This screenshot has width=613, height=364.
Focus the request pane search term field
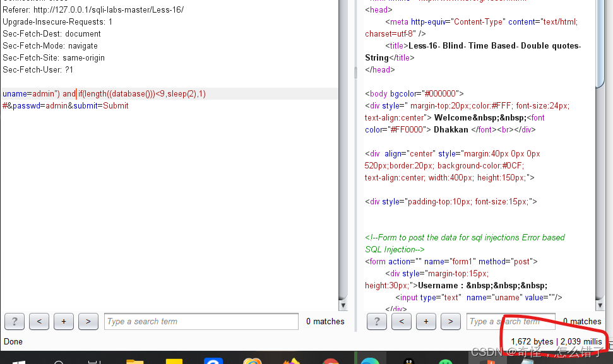point(201,322)
